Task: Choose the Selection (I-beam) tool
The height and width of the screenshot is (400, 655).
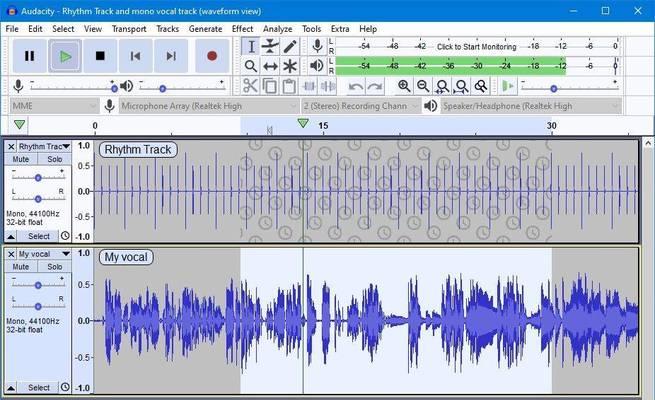Action: pyautogui.click(x=251, y=46)
